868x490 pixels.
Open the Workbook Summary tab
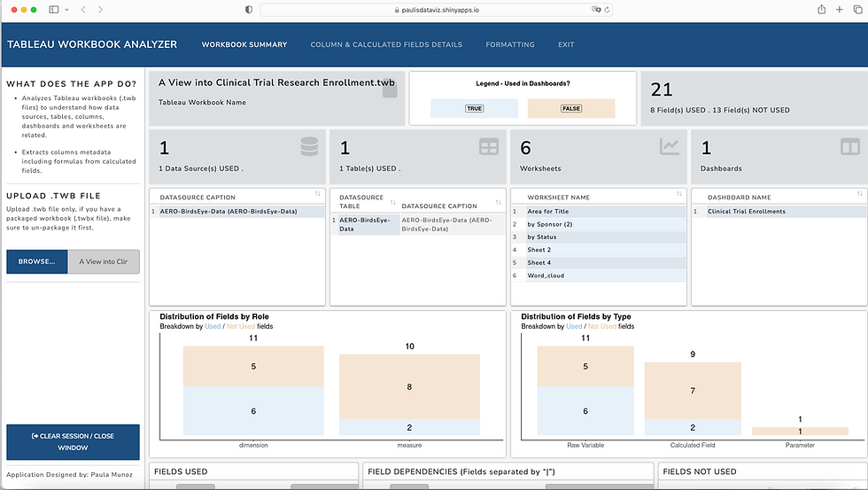[x=244, y=44]
